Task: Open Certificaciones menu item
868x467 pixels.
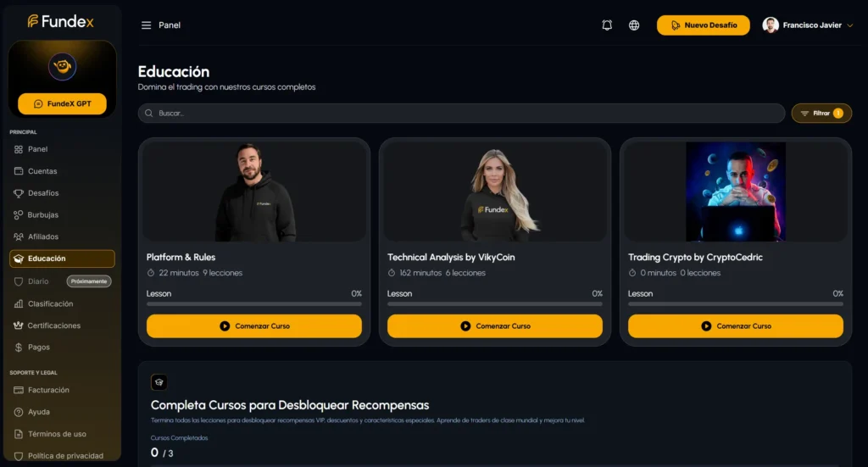Action: point(53,325)
